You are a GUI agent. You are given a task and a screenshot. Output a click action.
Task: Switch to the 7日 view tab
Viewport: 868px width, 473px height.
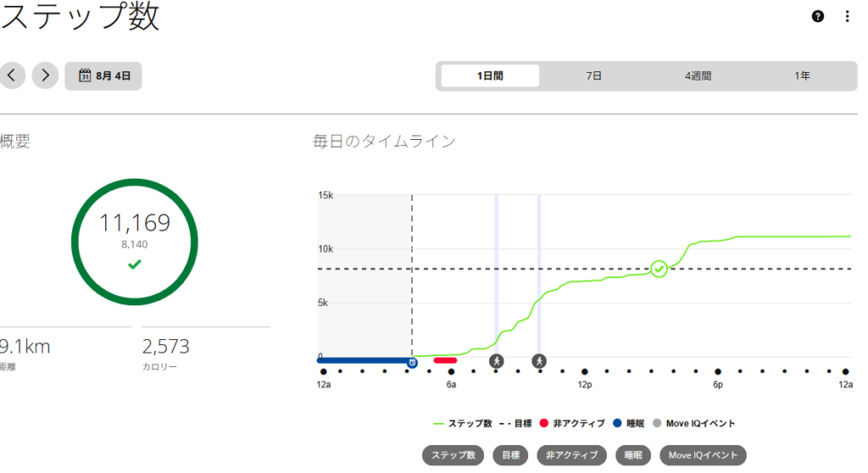point(593,76)
